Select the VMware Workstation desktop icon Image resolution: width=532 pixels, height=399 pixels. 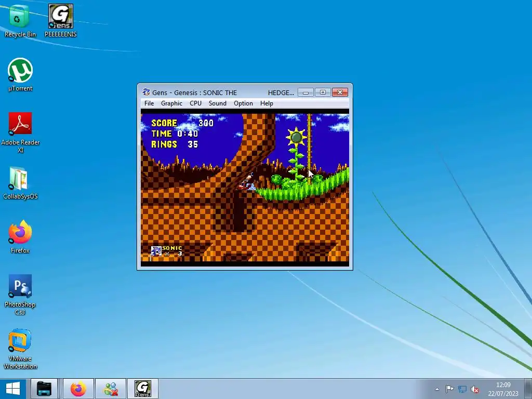20,349
